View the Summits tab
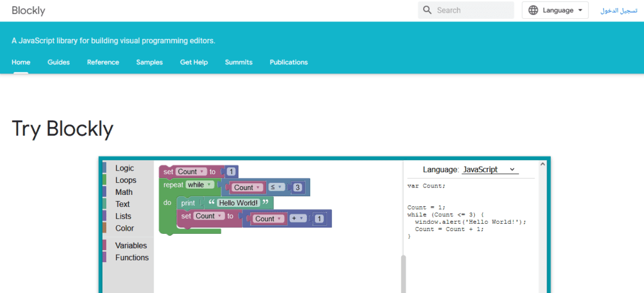644x293 pixels. click(x=238, y=62)
